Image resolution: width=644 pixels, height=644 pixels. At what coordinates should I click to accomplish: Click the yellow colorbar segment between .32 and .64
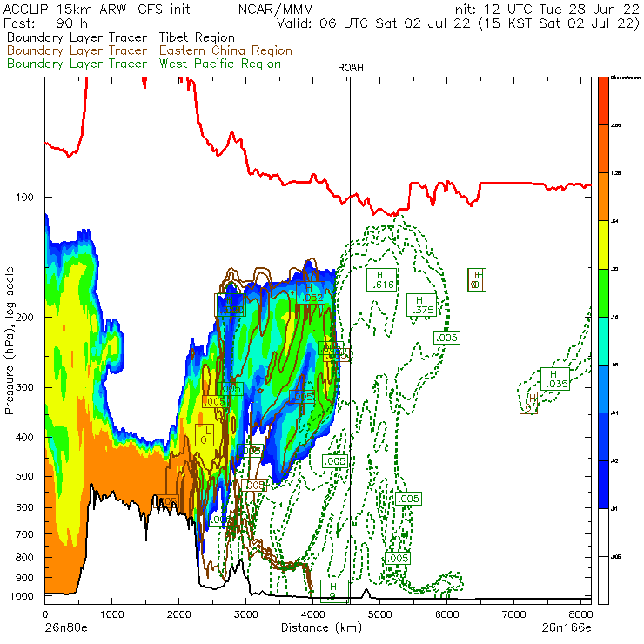coord(603,245)
